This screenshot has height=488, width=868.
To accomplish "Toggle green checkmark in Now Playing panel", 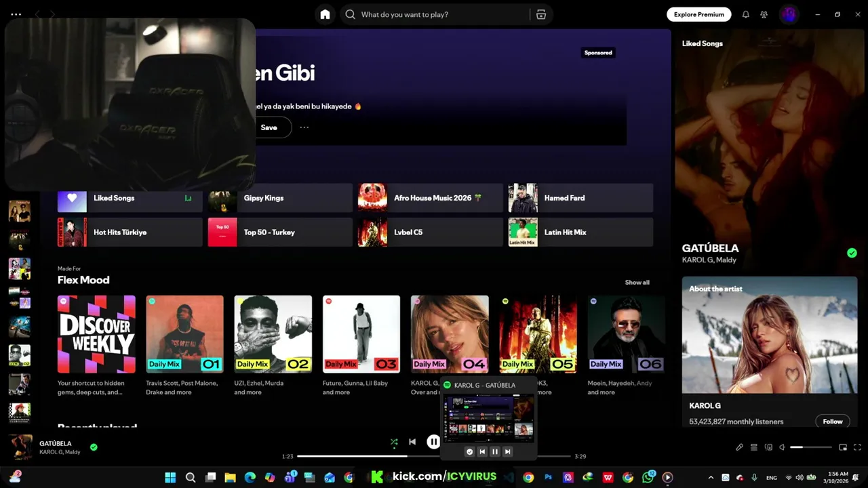I will click(852, 253).
